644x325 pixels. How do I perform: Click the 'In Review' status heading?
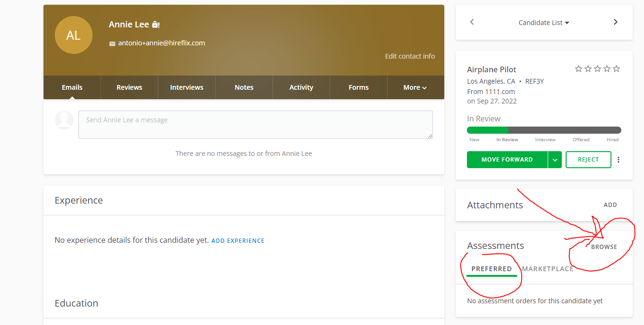483,119
